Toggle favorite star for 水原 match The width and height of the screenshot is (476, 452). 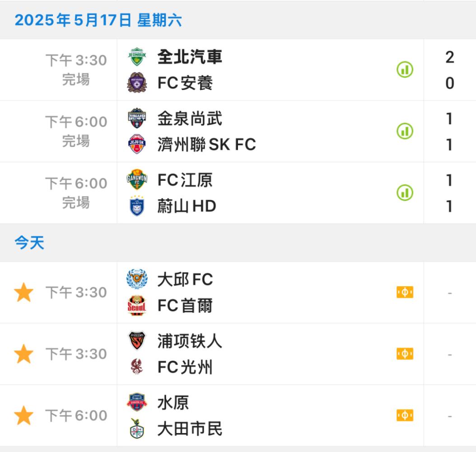23,416
